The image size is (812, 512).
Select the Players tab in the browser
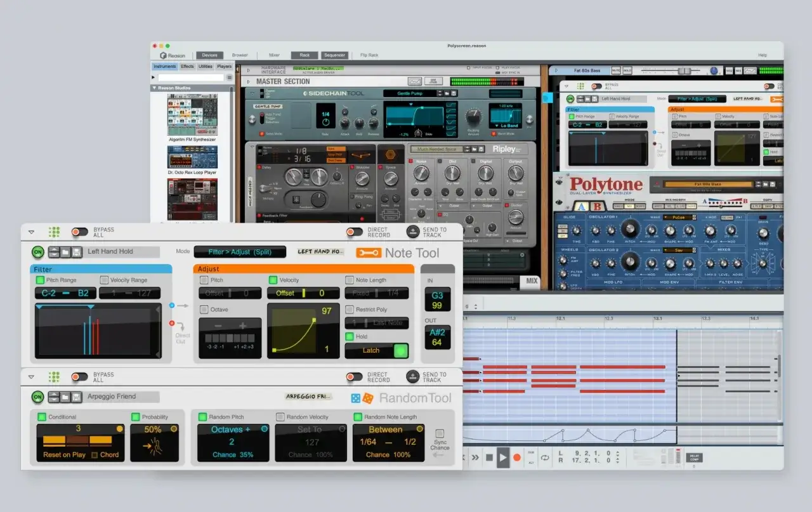click(225, 66)
